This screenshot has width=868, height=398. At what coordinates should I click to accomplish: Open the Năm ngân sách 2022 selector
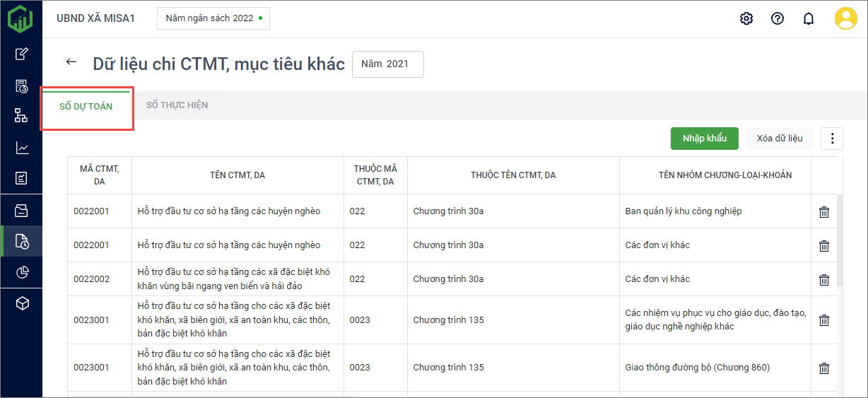tap(213, 18)
